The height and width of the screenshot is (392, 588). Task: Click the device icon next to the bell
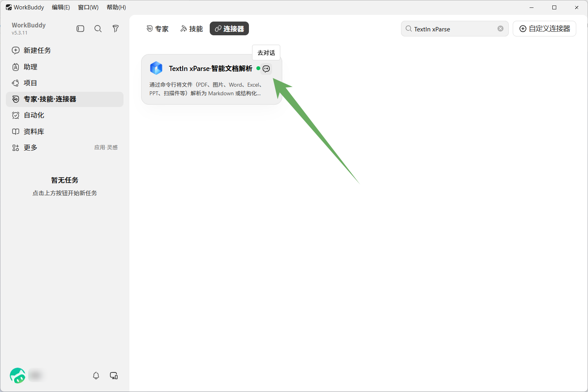114,376
